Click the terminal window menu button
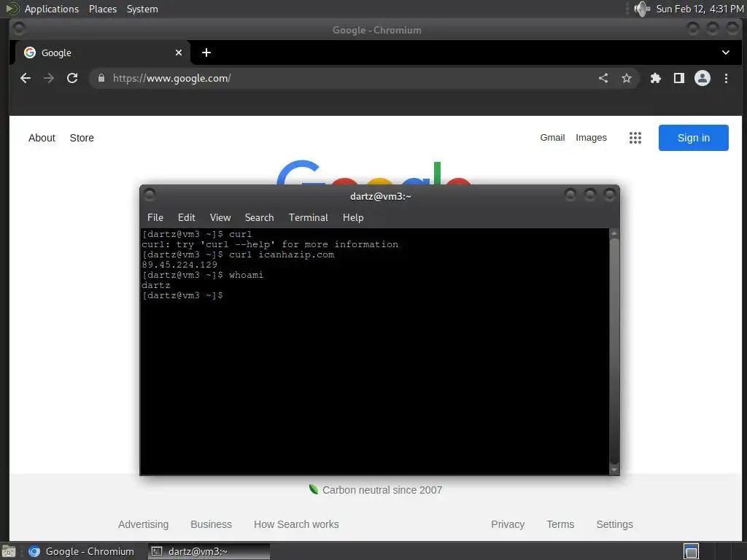Viewport: 747px width, 560px height. coord(149,194)
